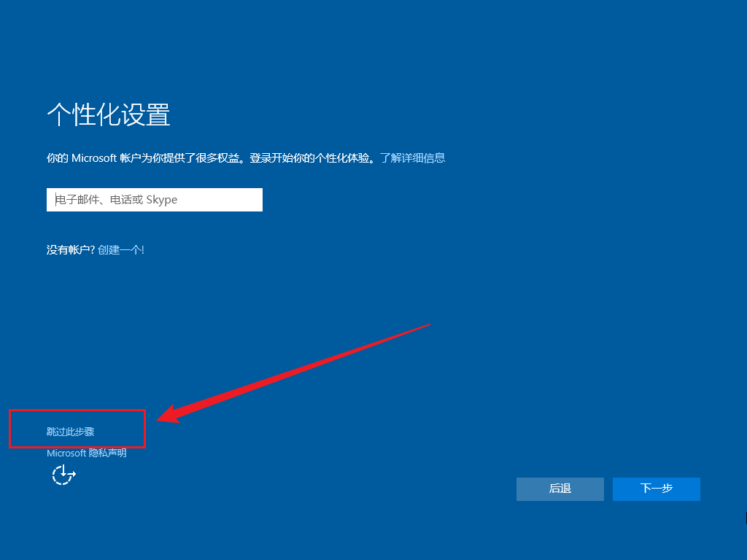Open the Microsoft 隐私声明 link
Image resolution: width=747 pixels, height=560 pixels.
(x=87, y=453)
